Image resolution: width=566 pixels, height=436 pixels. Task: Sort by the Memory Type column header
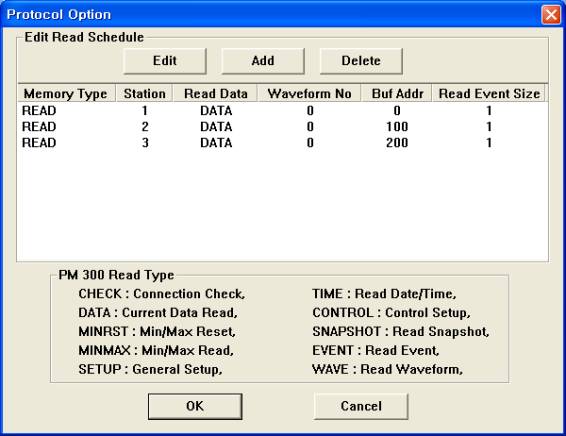tap(66, 94)
